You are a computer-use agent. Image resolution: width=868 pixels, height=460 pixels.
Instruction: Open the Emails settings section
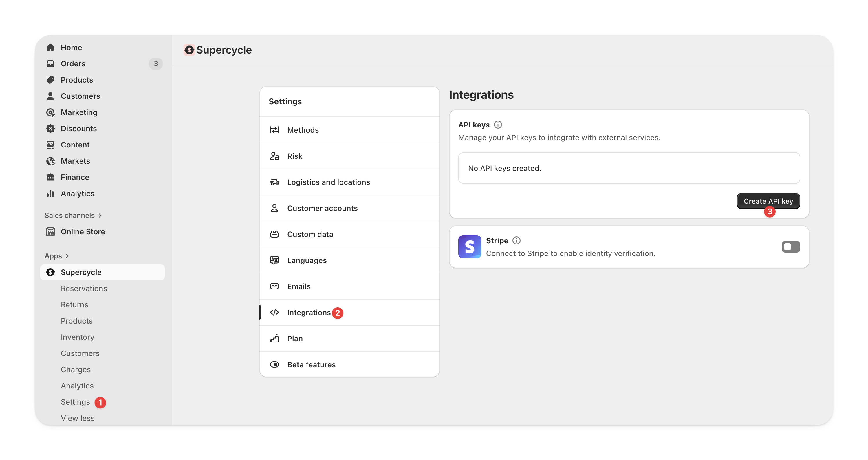point(299,286)
